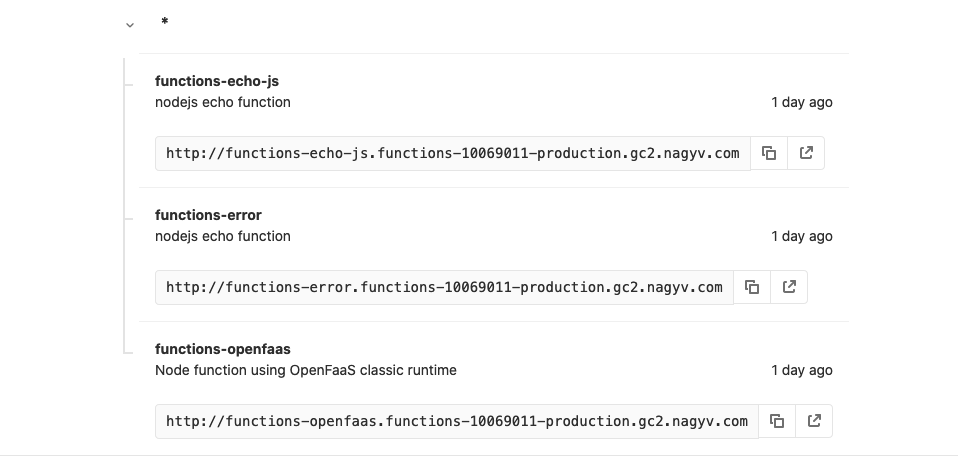The image size is (958, 456).
Task: Click the functions-echo-js '1 day ago' timestamp
Action: point(801,102)
